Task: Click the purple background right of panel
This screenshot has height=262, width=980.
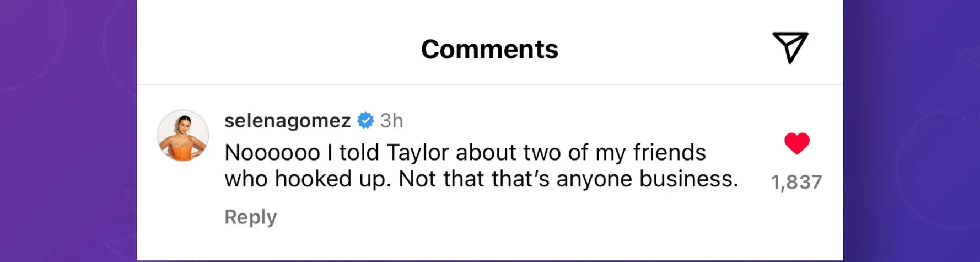Action: pyautogui.click(x=911, y=131)
